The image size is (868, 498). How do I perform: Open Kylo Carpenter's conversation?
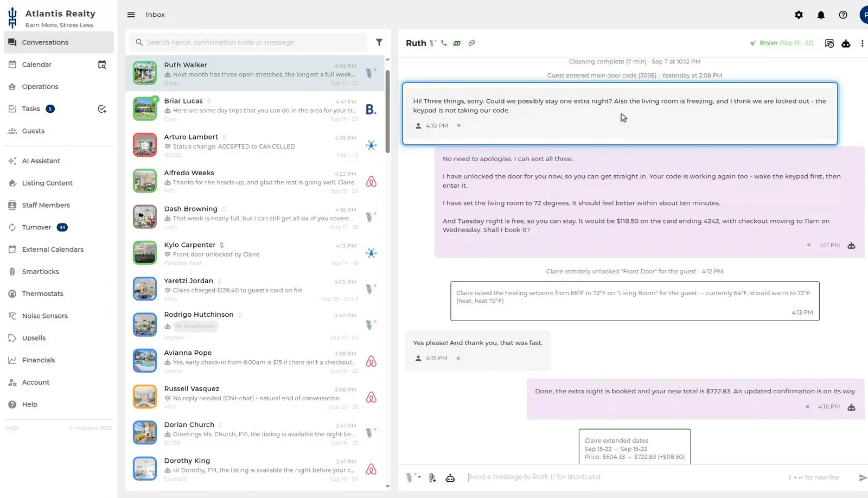coord(255,253)
